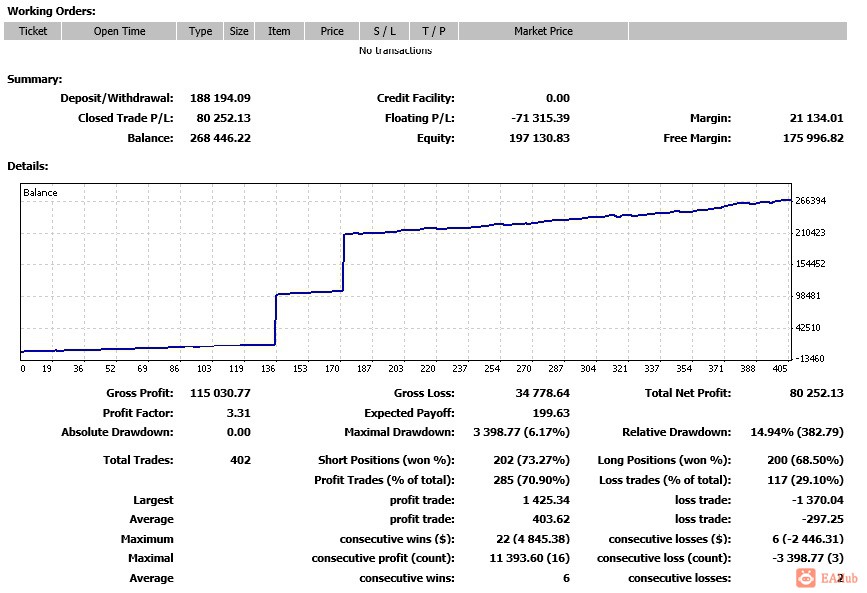Click the Working Orders heading
Screen dimensions: 867x593
(51, 11)
